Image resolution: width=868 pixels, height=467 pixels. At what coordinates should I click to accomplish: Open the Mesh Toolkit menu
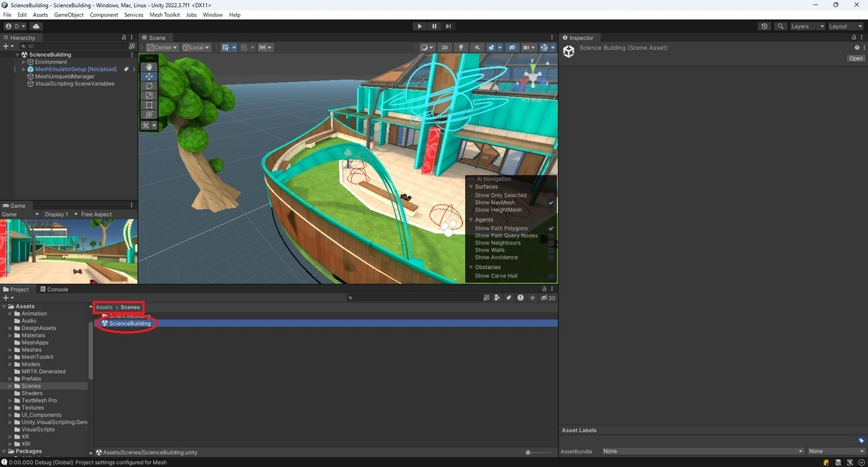(164, 14)
